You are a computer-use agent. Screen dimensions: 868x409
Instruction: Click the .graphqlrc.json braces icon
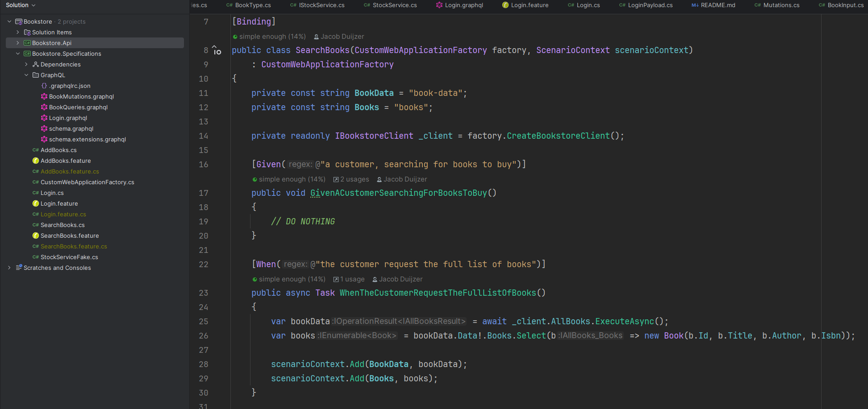click(44, 86)
